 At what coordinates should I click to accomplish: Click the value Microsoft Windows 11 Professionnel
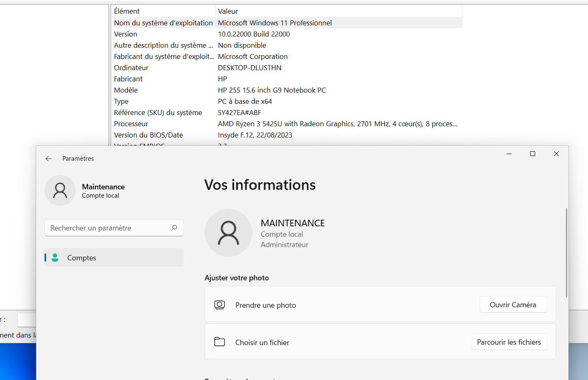tap(275, 23)
